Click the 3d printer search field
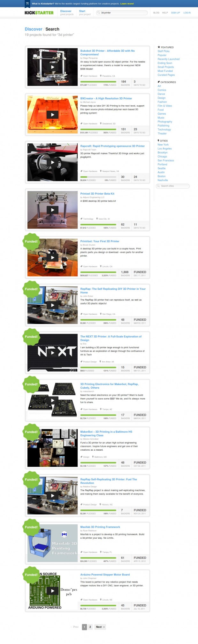 pos(122,13)
